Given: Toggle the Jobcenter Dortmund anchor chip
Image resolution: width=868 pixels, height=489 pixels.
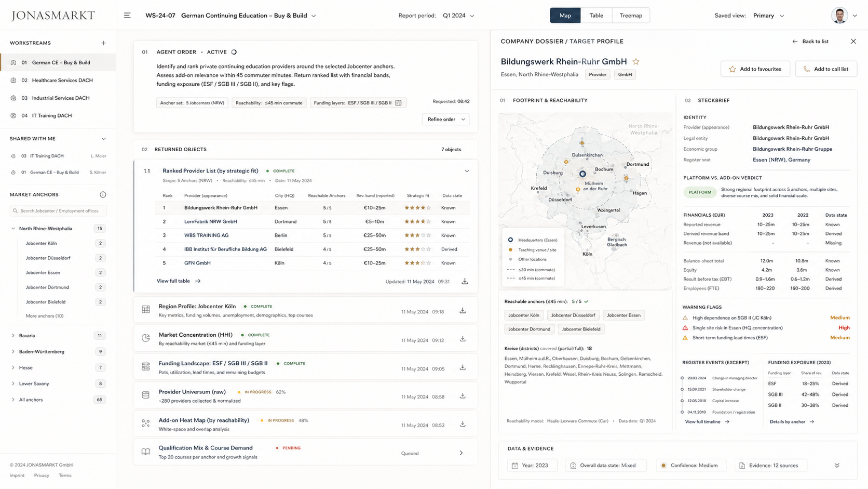Looking at the screenshot, I should tap(529, 329).
